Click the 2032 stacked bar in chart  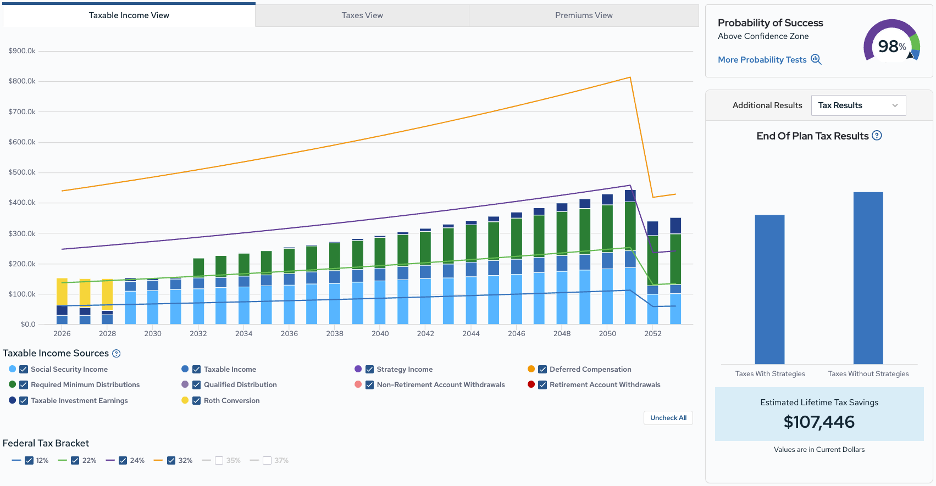(198, 291)
